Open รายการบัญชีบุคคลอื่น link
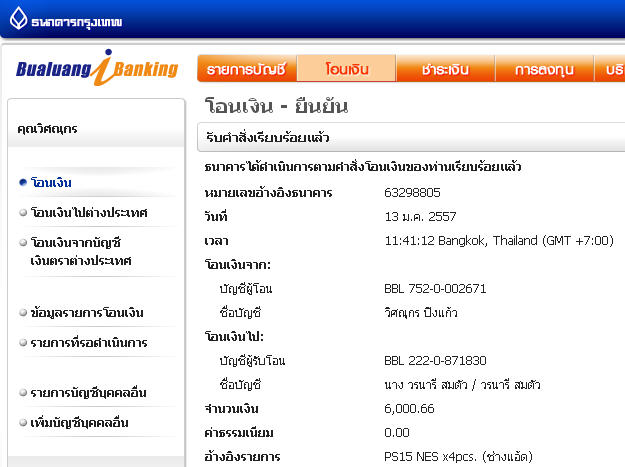625x467 pixels. (88, 392)
